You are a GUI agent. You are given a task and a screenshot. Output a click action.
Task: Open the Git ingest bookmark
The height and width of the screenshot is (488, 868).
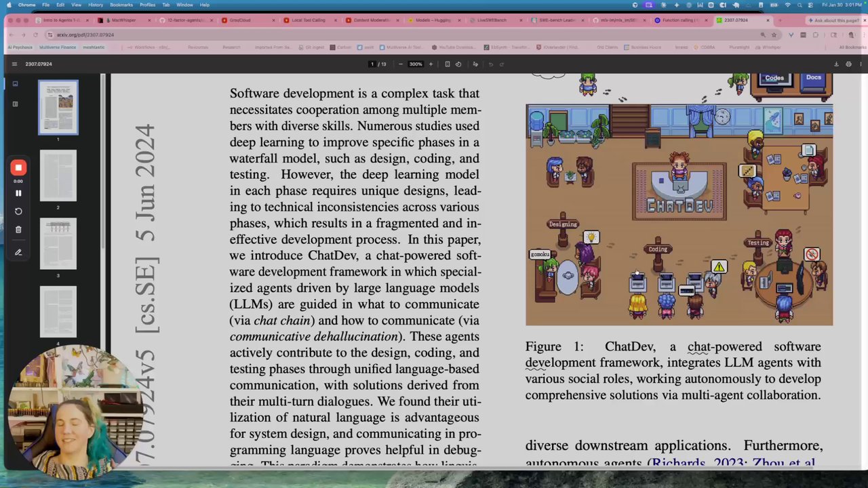tap(312, 47)
